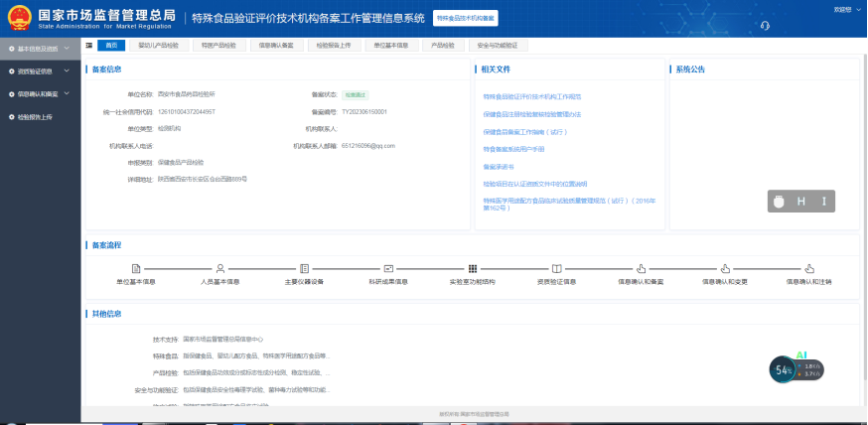Click the hand icon above 信息确认和注销 step
Screen dimensions: 868x425
click(809, 269)
